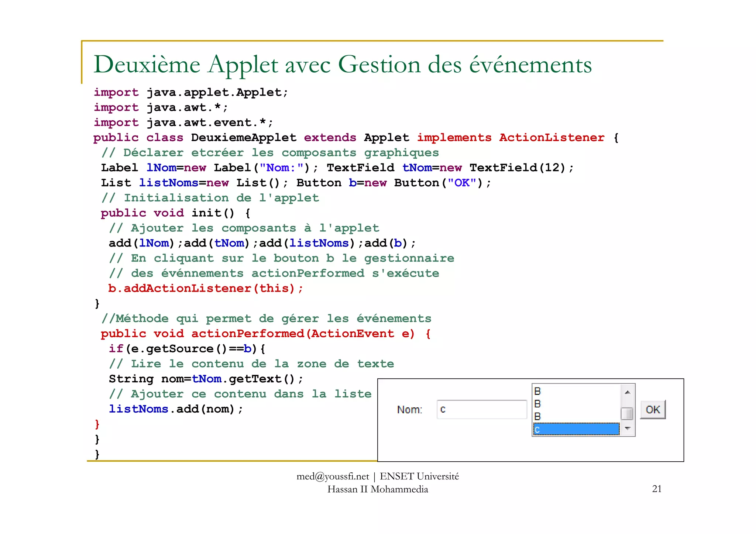Click the public void init() line

point(176,213)
